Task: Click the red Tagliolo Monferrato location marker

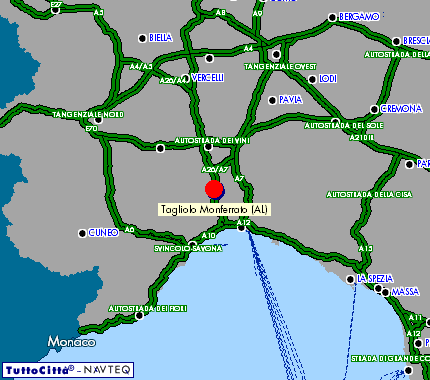Action: pyautogui.click(x=214, y=189)
